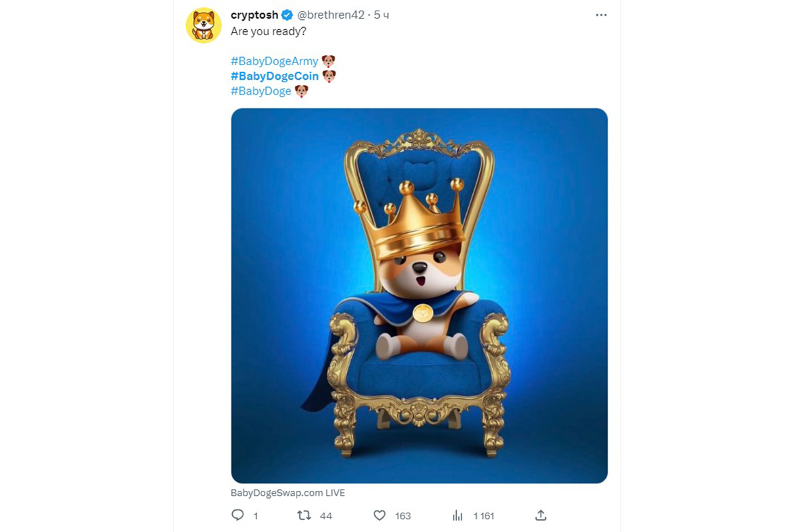Click the #BabyDogeArmy hashtag
Screen dimensions: 798x532
point(274,60)
